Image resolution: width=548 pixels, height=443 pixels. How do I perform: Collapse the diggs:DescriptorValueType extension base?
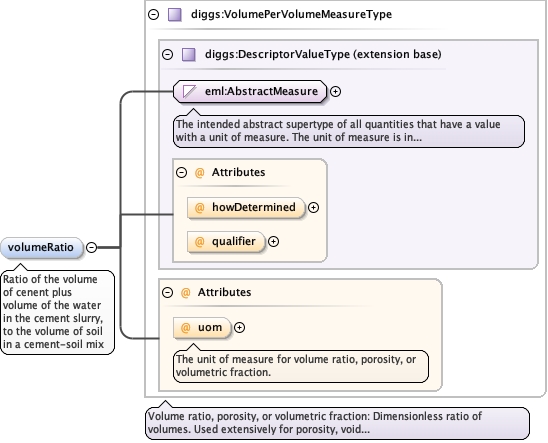[167, 55]
